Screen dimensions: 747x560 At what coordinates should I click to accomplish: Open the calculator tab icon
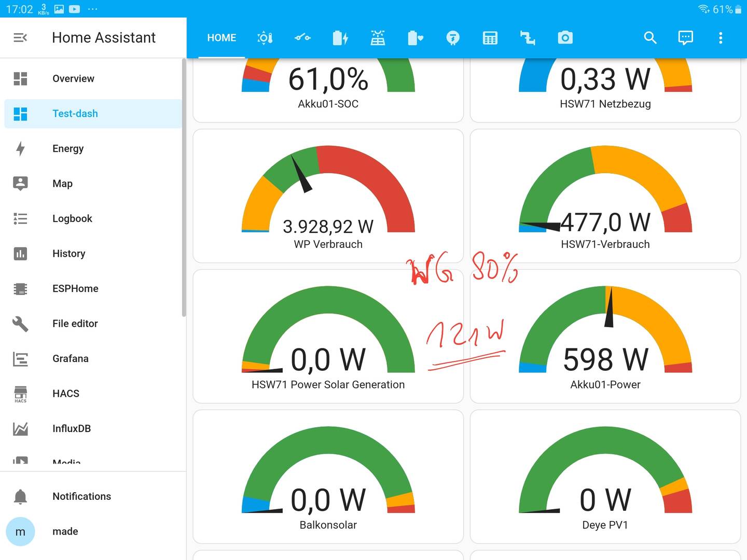pyautogui.click(x=490, y=38)
